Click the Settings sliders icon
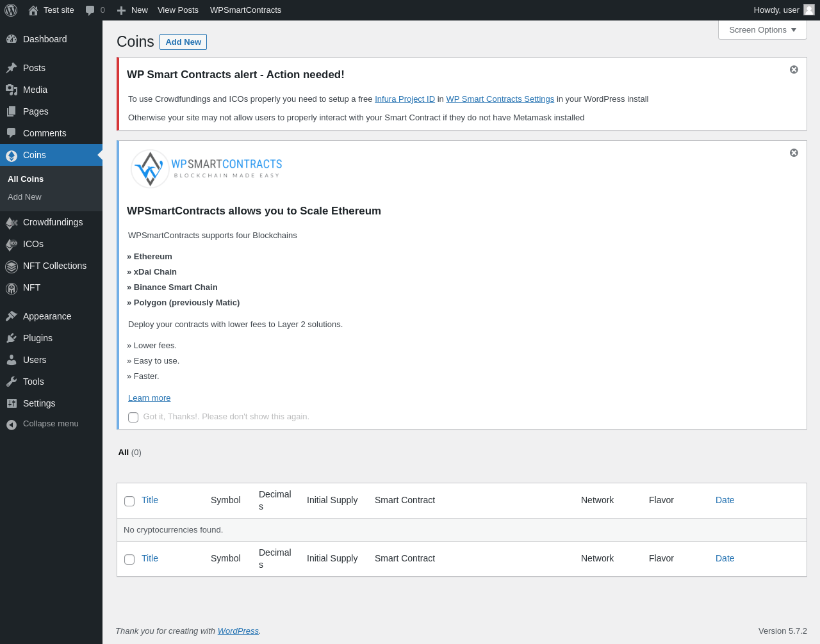Viewport: 820px width, 644px height. tap(12, 403)
